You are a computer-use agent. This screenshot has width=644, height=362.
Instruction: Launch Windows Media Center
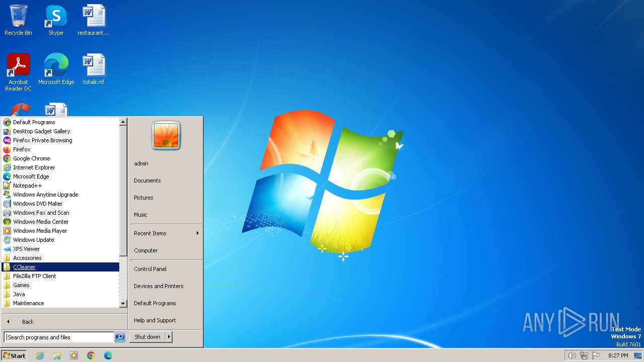click(60, 222)
